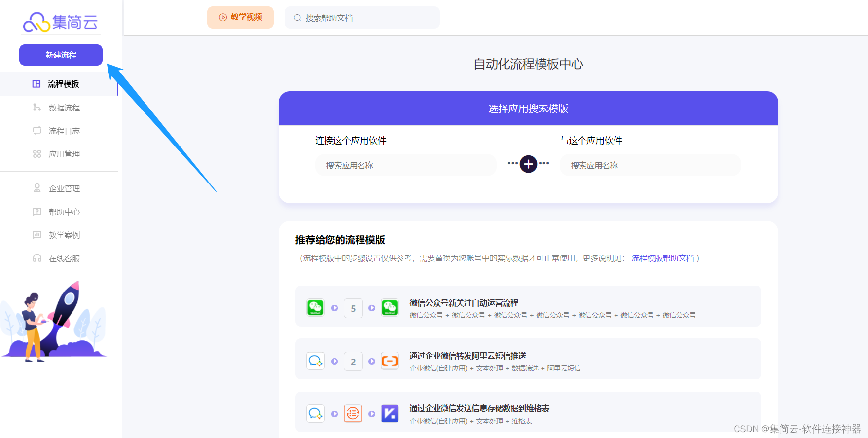Viewport: 868px width, 438px height.
Task: Click the magnifier icon in help search
Action: 297,18
